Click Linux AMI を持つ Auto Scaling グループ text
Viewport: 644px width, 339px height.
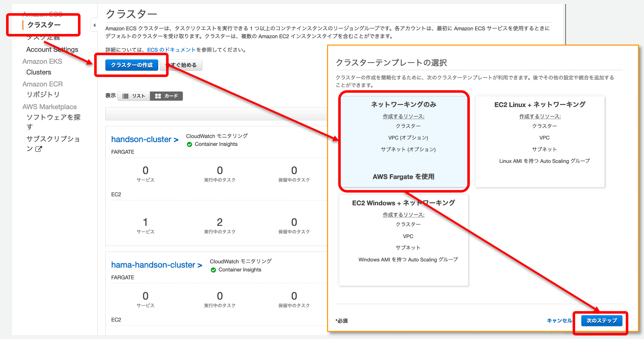click(x=545, y=161)
